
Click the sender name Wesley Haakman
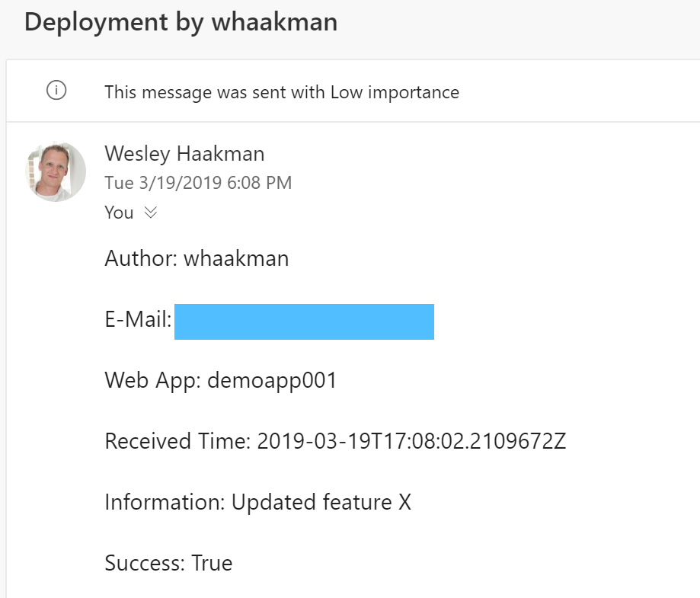pos(184,154)
